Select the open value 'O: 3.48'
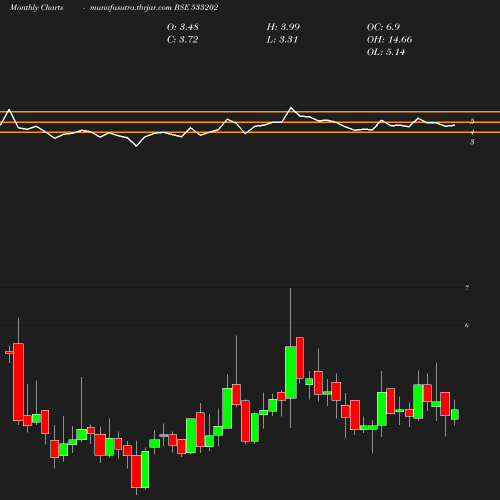The width and height of the screenshot is (500, 500). [x=183, y=27]
